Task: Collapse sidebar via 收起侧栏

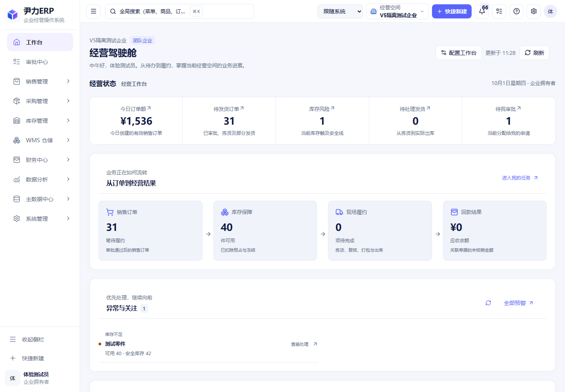Action: coord(40,339)
